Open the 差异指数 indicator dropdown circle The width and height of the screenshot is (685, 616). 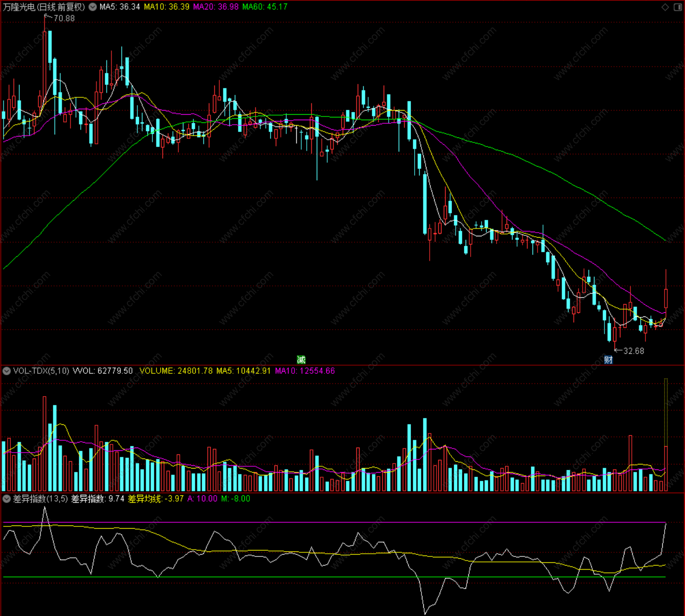7,499
